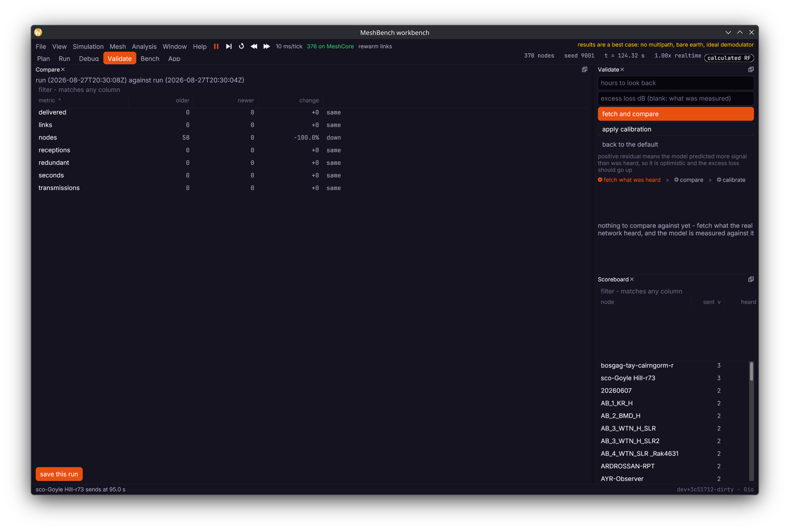Select the redundant metric row
The width and height of the screenshot is (790, 532).
tap(311, 163)
